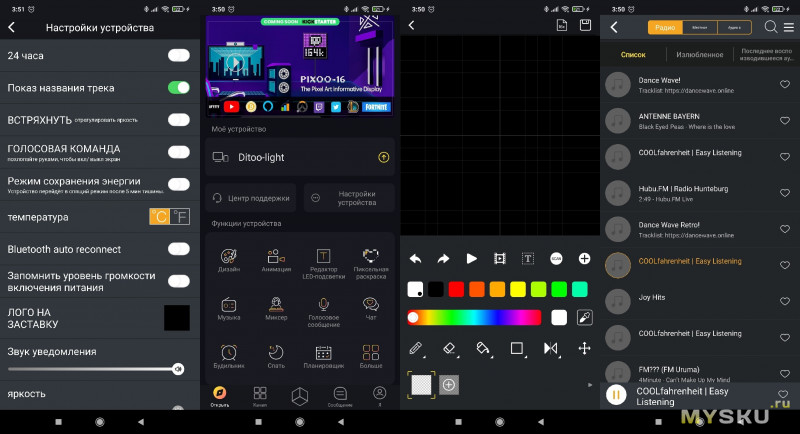Open hamburger menu in radio screen
This screenshot has width=800, height=434.
(x=789, y=28)
